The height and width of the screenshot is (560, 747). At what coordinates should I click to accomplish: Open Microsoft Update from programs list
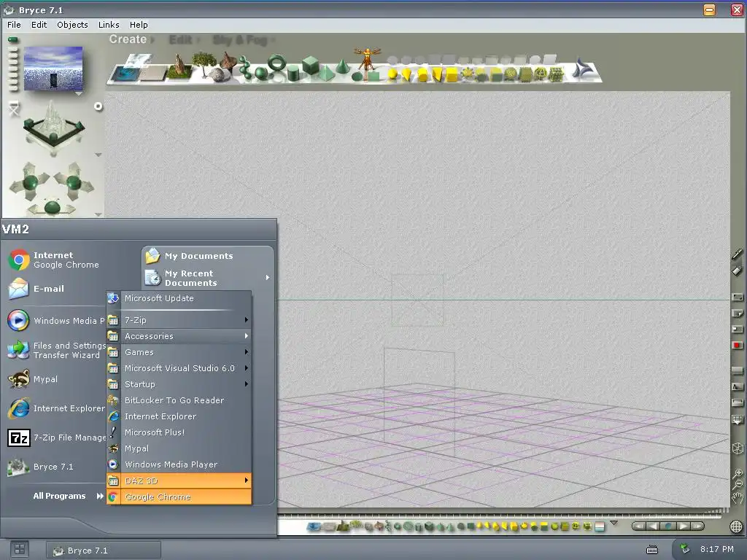pos(179,298)
